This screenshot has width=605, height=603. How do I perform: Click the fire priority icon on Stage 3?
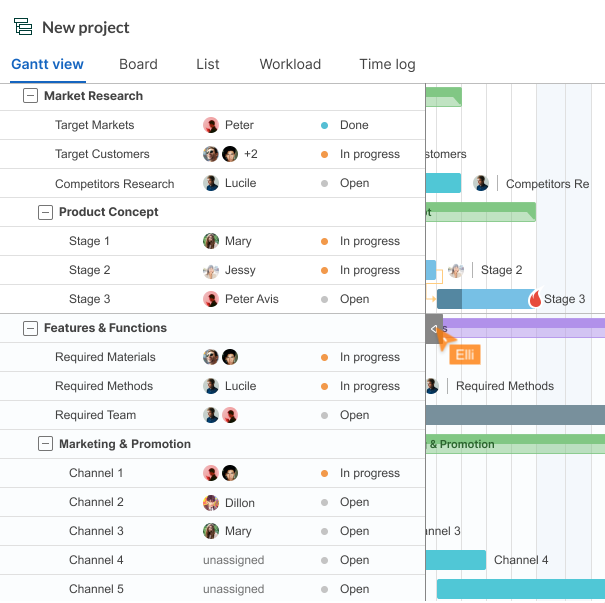point(535,299)
